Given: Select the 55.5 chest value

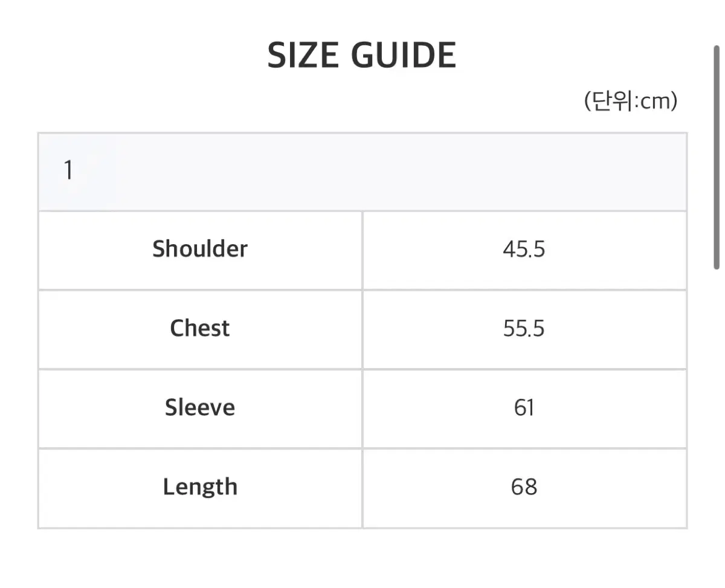Looking at the screenshot, I should click(x=524, y=328).
